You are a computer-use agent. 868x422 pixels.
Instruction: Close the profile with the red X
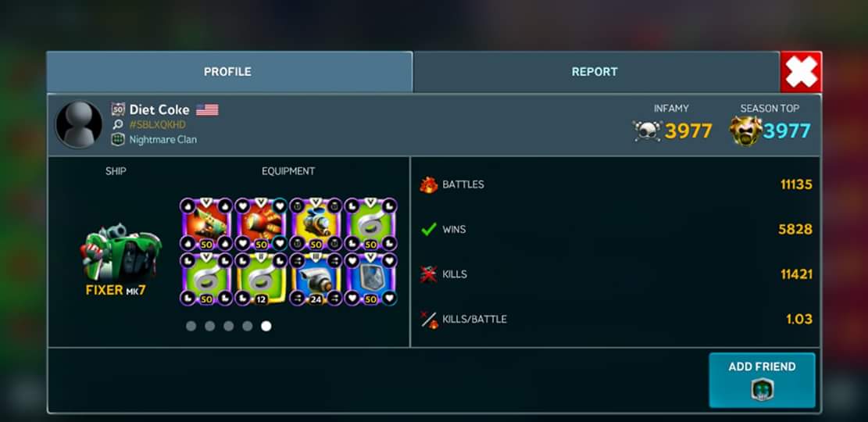801,72
